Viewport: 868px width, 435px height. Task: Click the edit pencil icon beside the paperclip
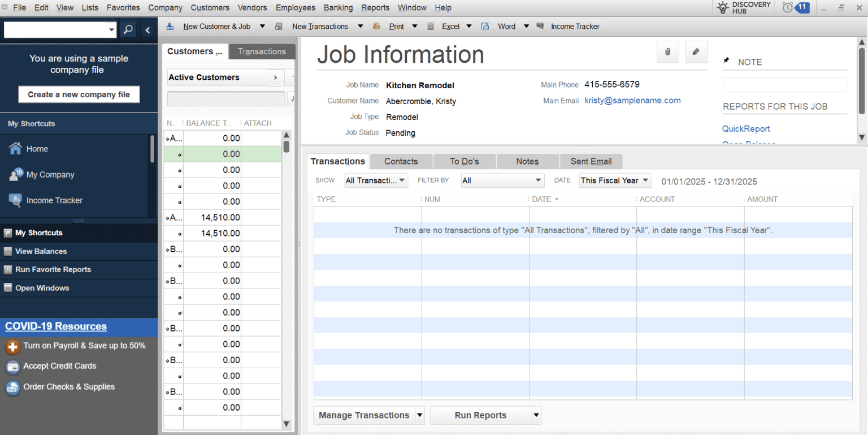click(696, 51)
